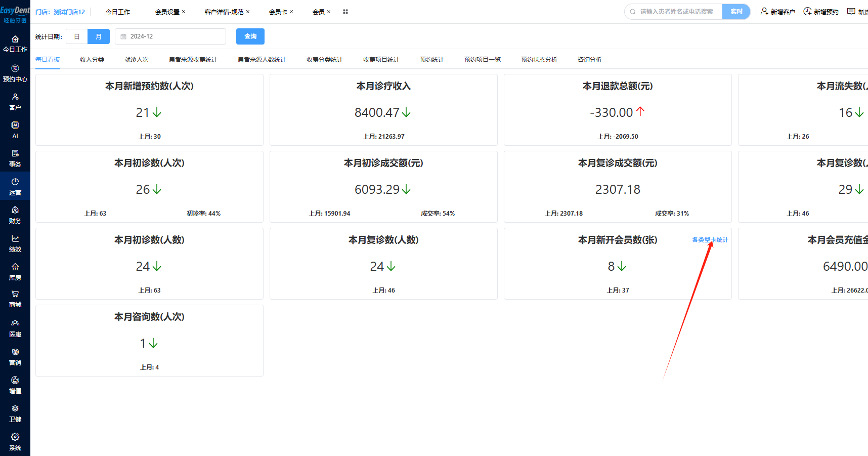Click store name 测试门店12
This screenshot has height=456, width=868.
point(69,12)
